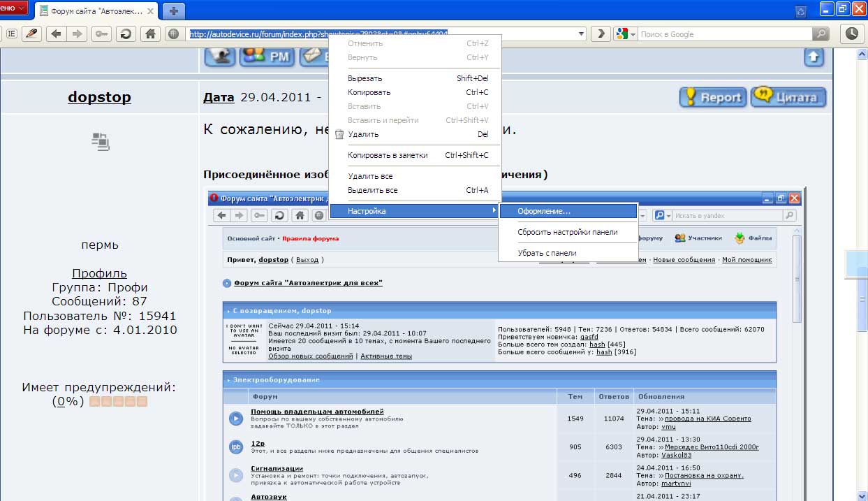Click the blue up-arrow button on the forum page

coord(814,57)
